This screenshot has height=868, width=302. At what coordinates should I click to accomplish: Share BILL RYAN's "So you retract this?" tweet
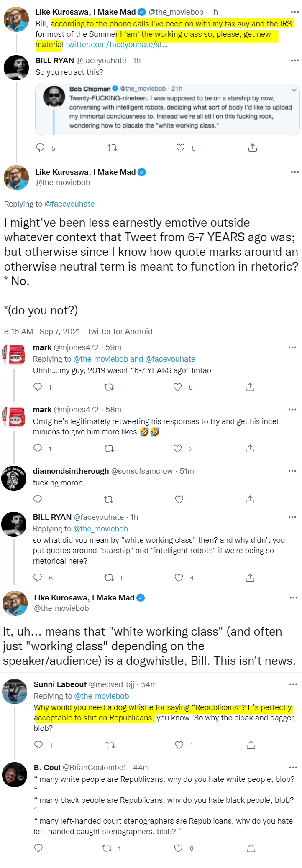click(x=253, y=148)
